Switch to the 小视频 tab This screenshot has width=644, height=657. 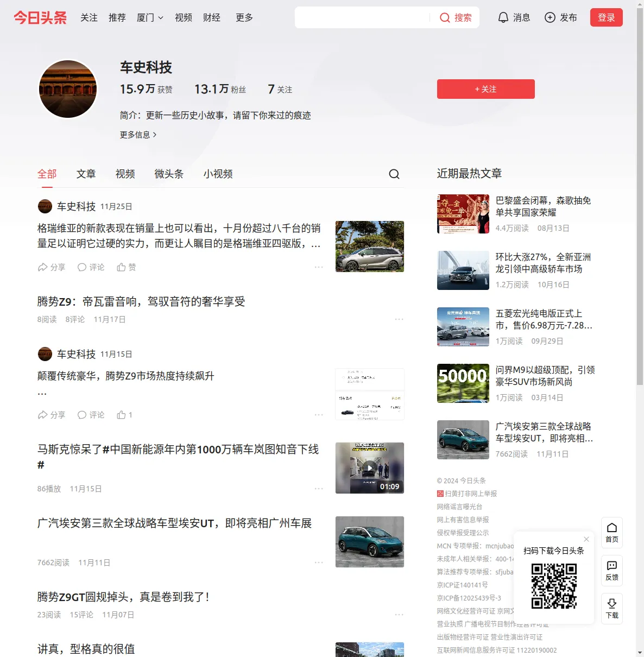218,174
